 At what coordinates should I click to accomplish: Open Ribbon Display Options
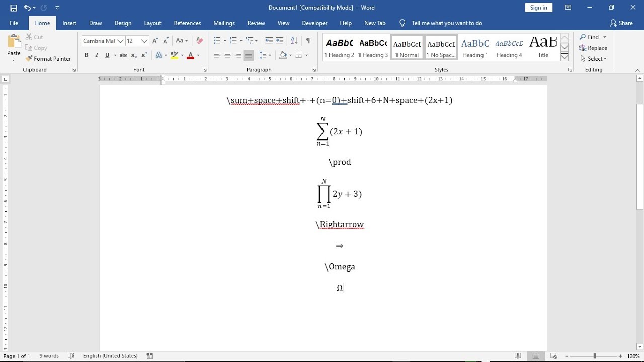(568, 8)
